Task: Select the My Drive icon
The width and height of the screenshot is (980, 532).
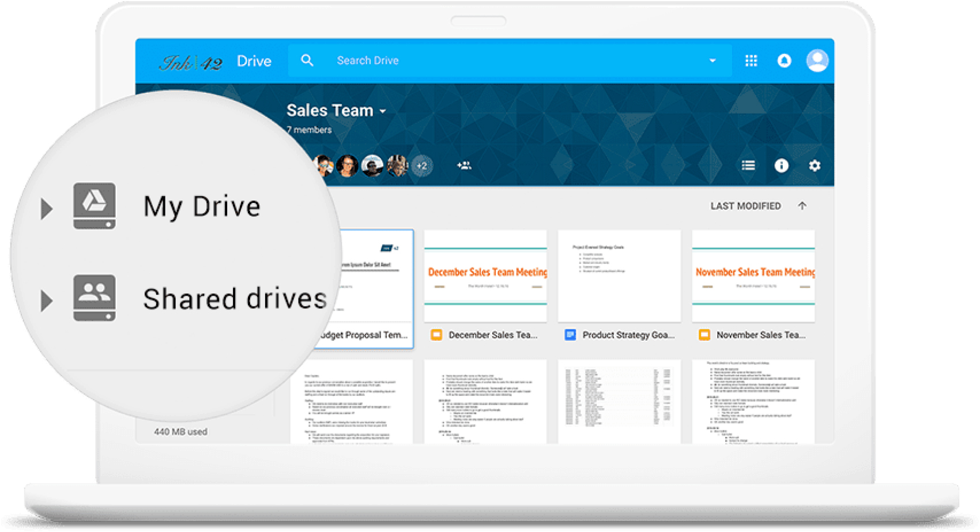Action: click(94, 206)
